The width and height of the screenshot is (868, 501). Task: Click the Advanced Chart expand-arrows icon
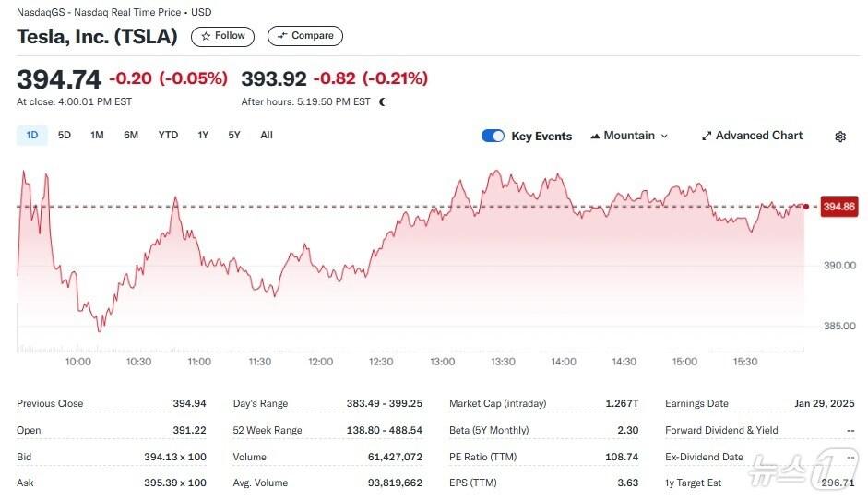(x=707, y=136)
